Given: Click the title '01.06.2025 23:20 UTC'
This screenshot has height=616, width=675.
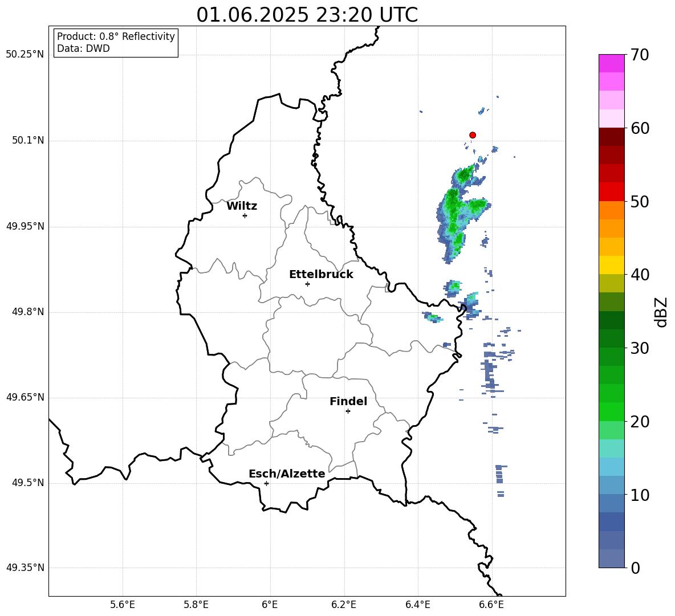Looking at the screenshot, I should [x=307, y=15].
